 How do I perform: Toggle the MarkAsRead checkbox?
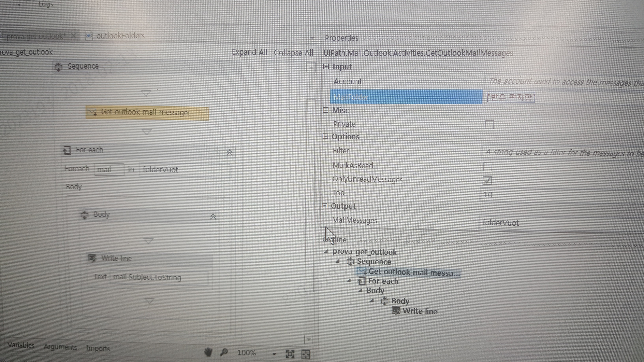[x=488, y=167]
